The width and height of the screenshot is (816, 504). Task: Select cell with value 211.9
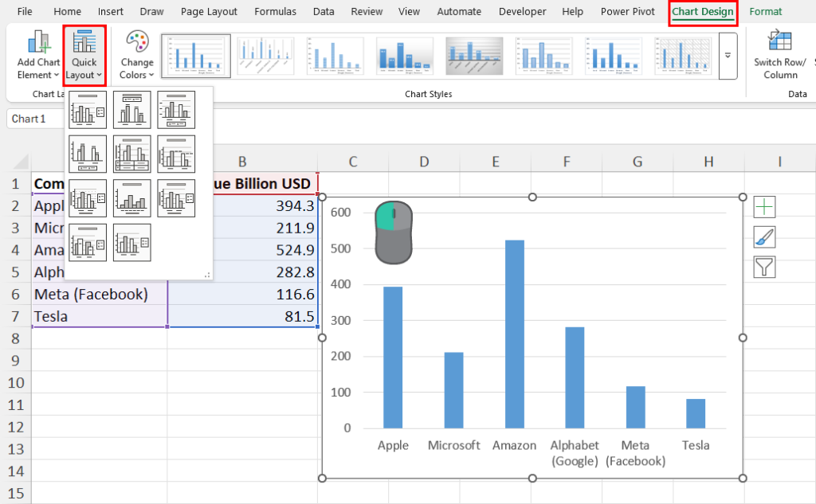242,228
